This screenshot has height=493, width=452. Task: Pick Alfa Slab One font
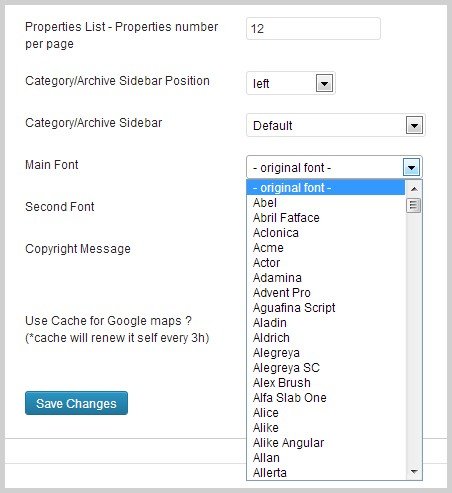point(326,398)
